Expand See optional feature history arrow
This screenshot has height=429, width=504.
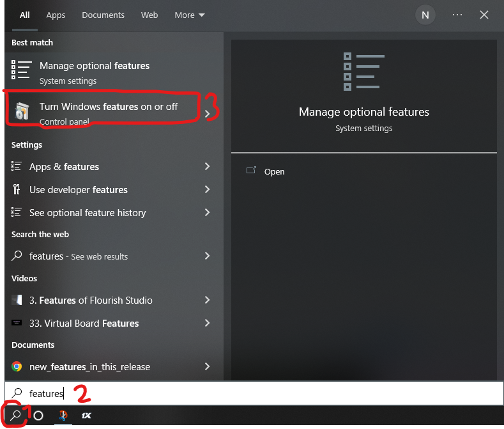pyautogui.click(x=208, y=212)
